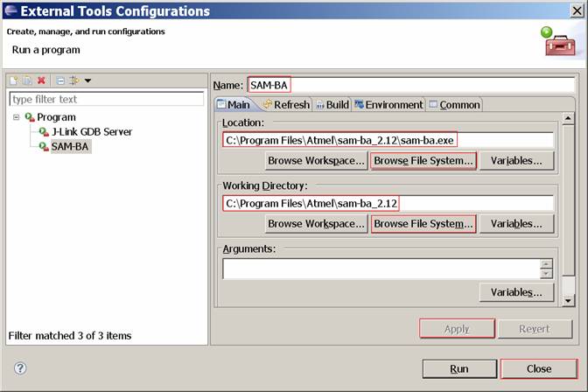Collapse the Program tree node
The height and width of the screenshot is (392, 588).
(x=16, y=117)
